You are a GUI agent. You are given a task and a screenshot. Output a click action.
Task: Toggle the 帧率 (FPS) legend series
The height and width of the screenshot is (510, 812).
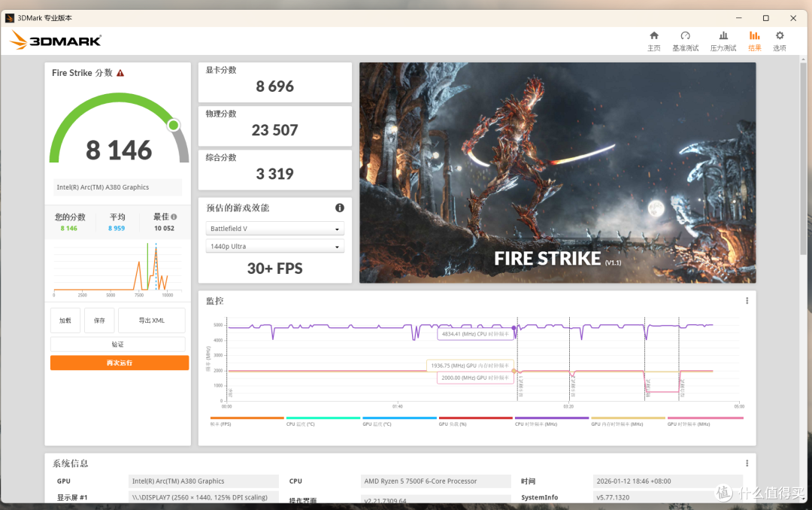point(247,420)
